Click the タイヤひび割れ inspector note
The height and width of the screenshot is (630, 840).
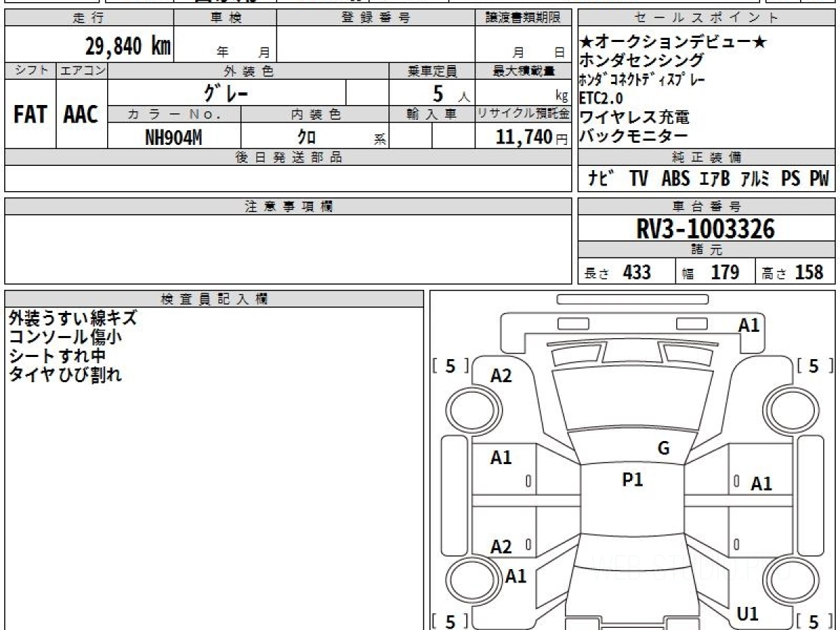[65, 374]
